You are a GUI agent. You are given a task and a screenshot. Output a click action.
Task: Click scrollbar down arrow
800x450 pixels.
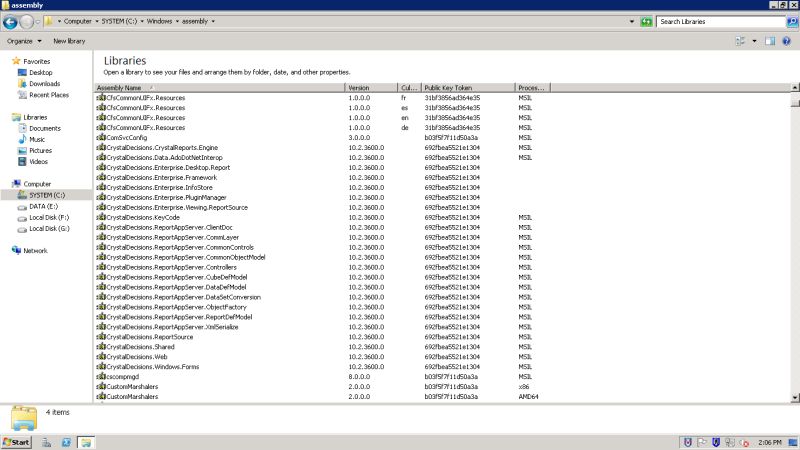[795, 397]
